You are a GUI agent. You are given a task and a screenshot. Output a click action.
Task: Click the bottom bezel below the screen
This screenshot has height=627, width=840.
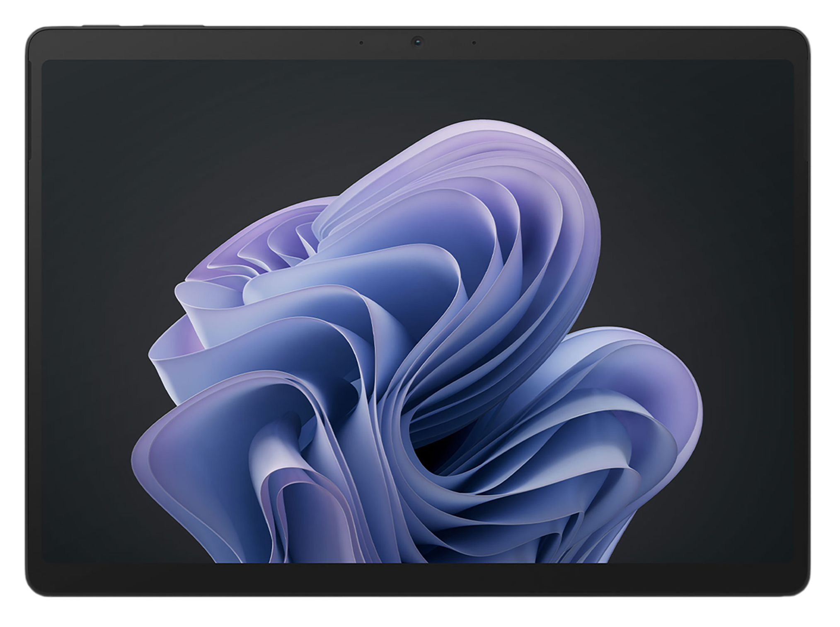point(419,580)
